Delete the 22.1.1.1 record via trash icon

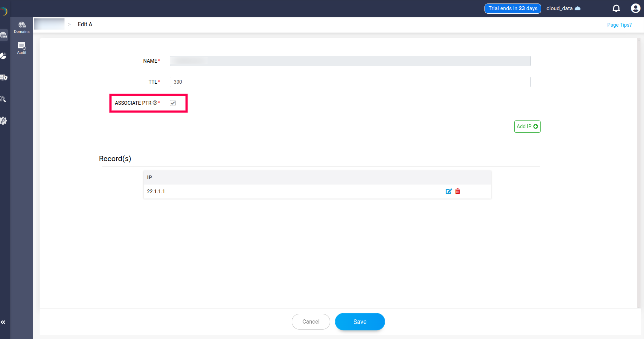tap(457, 192)
